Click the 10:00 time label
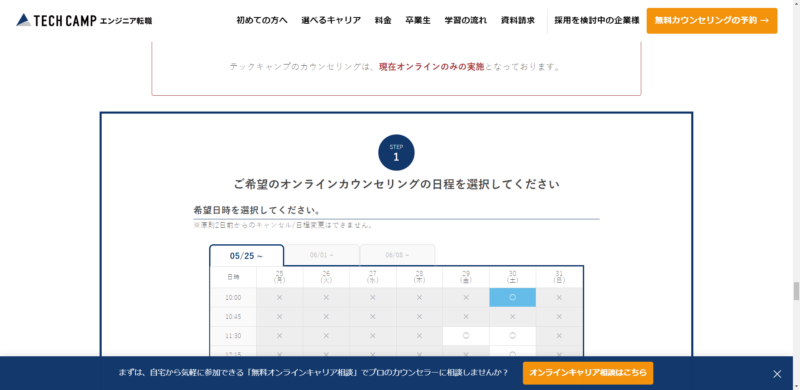800x390 pixels. point(233,297)
